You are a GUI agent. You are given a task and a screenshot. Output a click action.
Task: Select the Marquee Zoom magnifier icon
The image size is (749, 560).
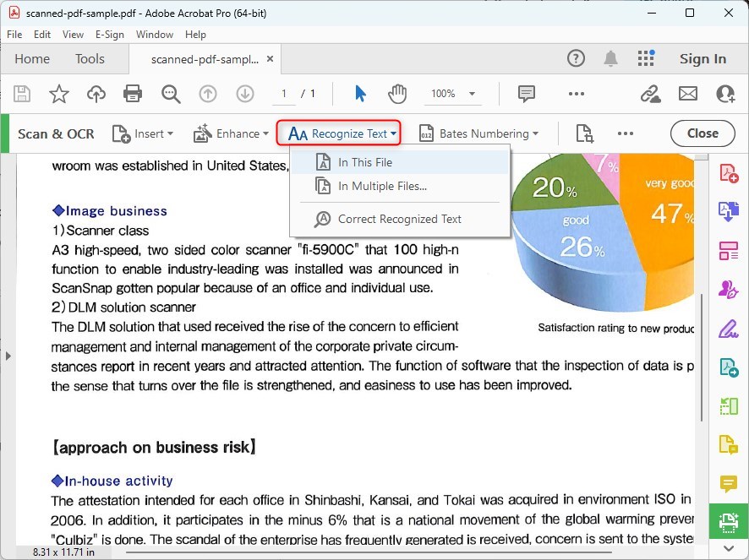(171, 94)
